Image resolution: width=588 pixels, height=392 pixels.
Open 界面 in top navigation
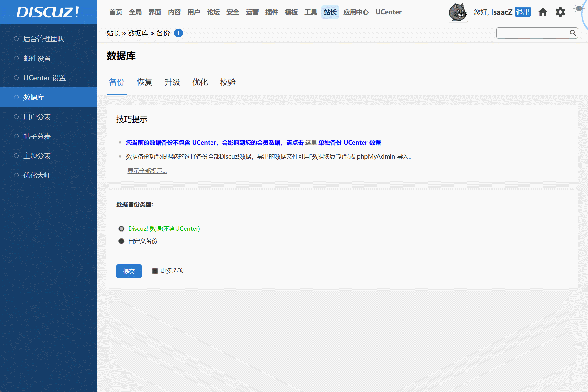[x=155, y=12]
